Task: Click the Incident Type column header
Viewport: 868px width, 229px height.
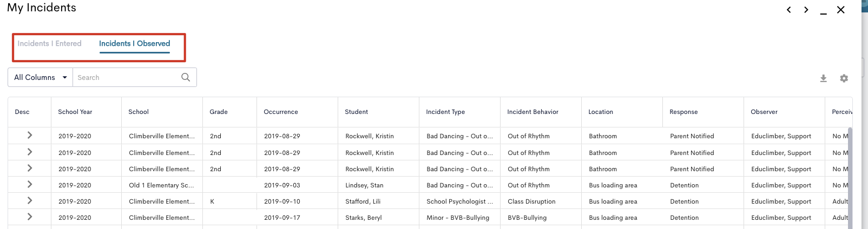Action: [445, 112]
